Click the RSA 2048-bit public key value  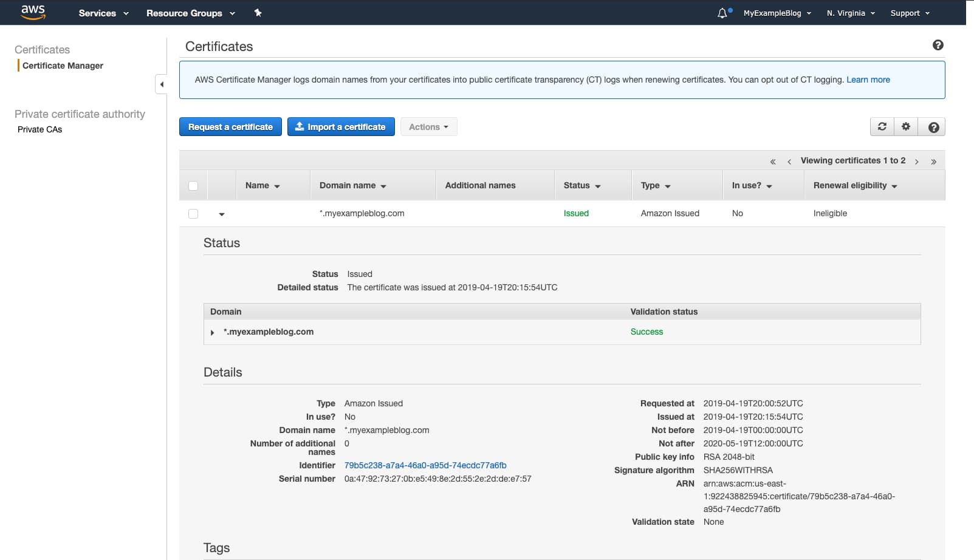pyautogui.click(x=729, y=457)
